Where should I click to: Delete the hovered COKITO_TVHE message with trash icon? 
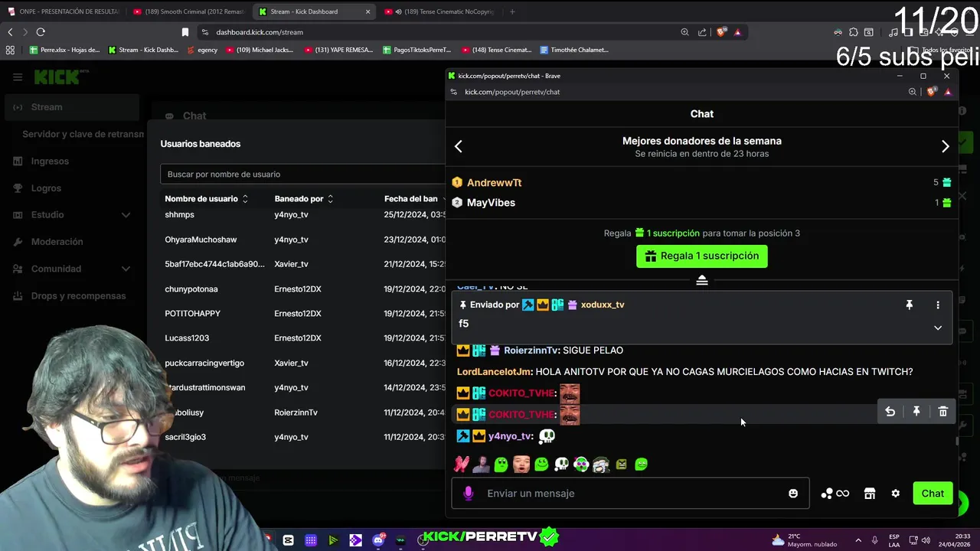pos(942,412)
